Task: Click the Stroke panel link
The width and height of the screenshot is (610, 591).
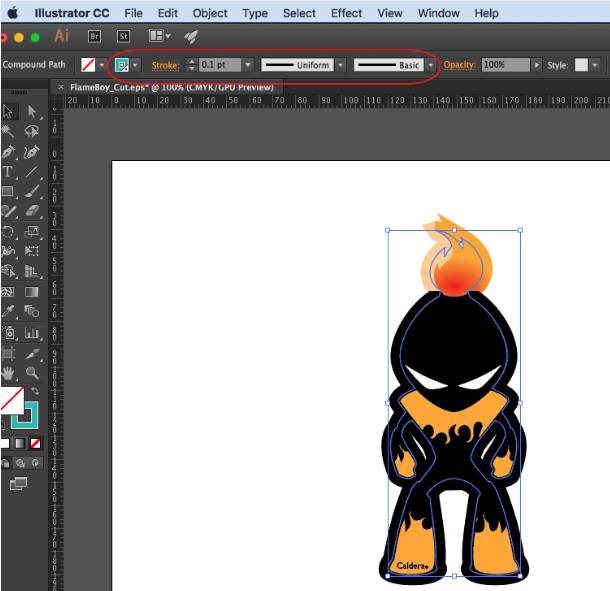Action: click(165, 65)
